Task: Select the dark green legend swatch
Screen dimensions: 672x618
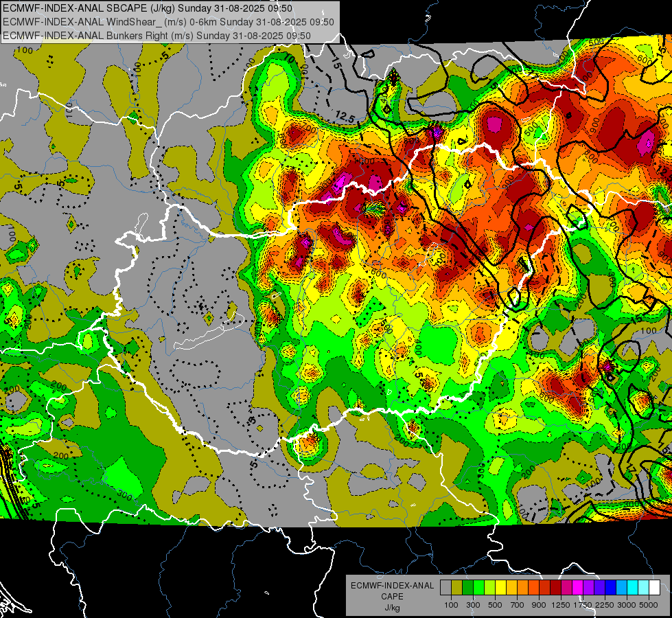Action: pos(467,587)
